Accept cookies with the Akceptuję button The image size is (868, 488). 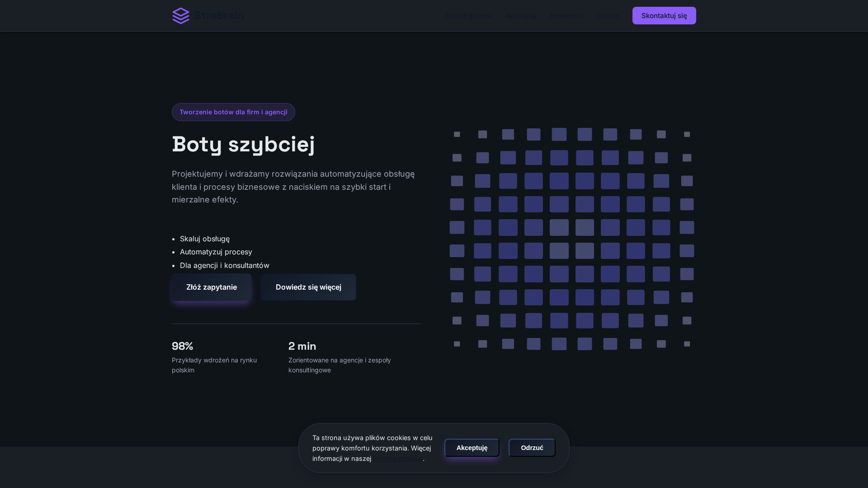coord(472,448)
